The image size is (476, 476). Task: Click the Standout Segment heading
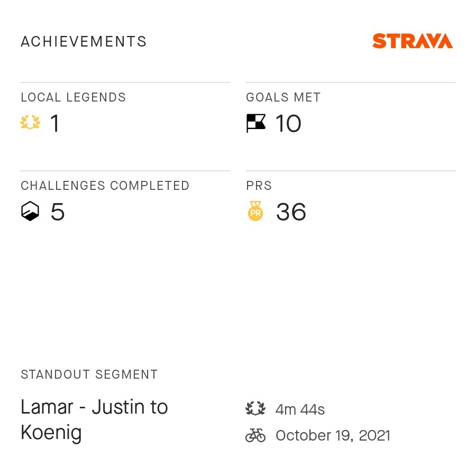tap(89, 375)
